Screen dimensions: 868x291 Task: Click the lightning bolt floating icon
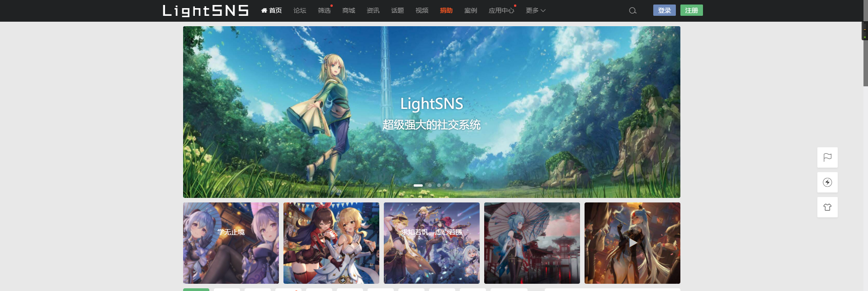tap(827, 182)
